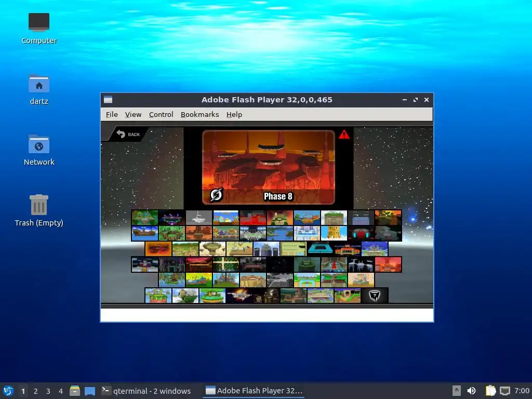Pick the blue lake with islands stage
Viewport: 532px width, 399px height.
coord(280,233)
